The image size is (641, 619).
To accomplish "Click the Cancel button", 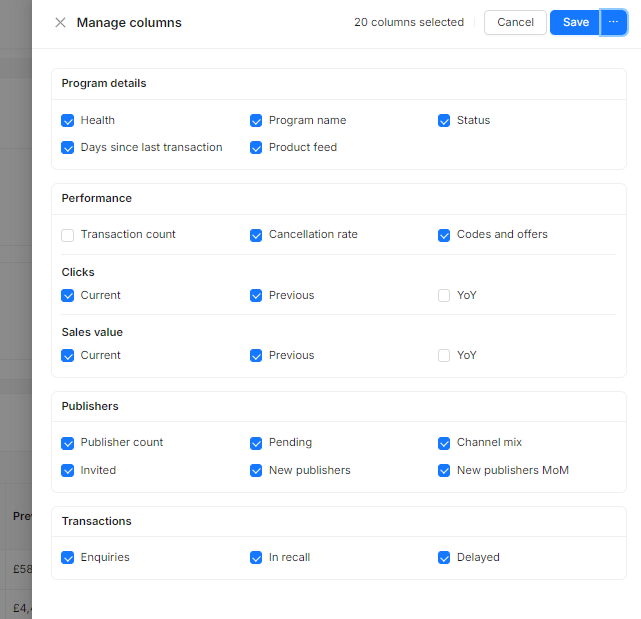I will click(x=515, y=23).
